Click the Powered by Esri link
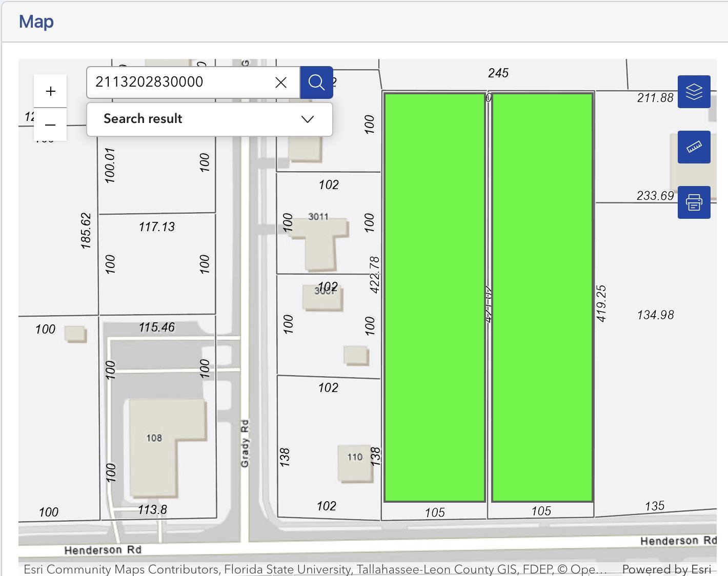The height and width of the screenshot is (576, 728). 666,569
